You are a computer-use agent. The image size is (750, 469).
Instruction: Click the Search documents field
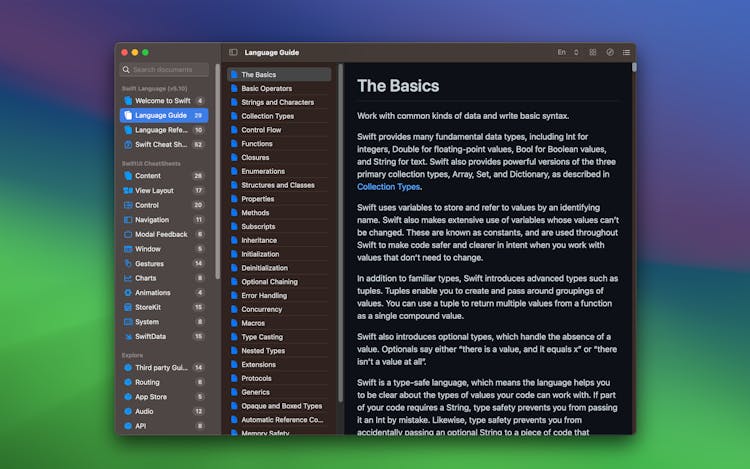[x=165, y=70]
